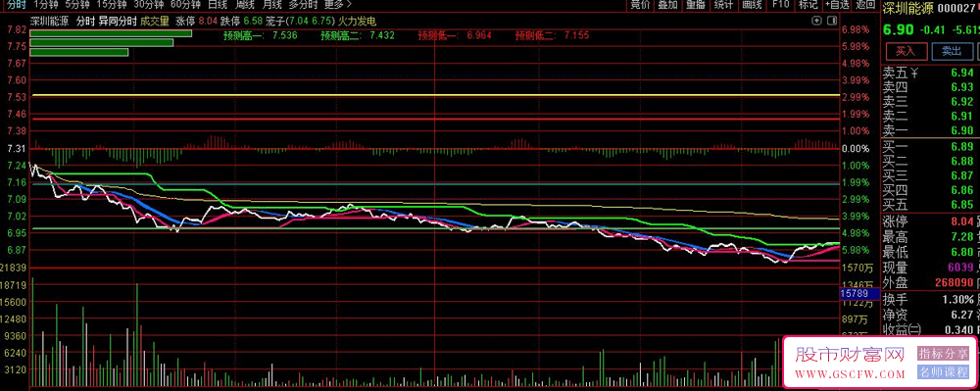Click the 指标分享 banner link

coord(942,354)
